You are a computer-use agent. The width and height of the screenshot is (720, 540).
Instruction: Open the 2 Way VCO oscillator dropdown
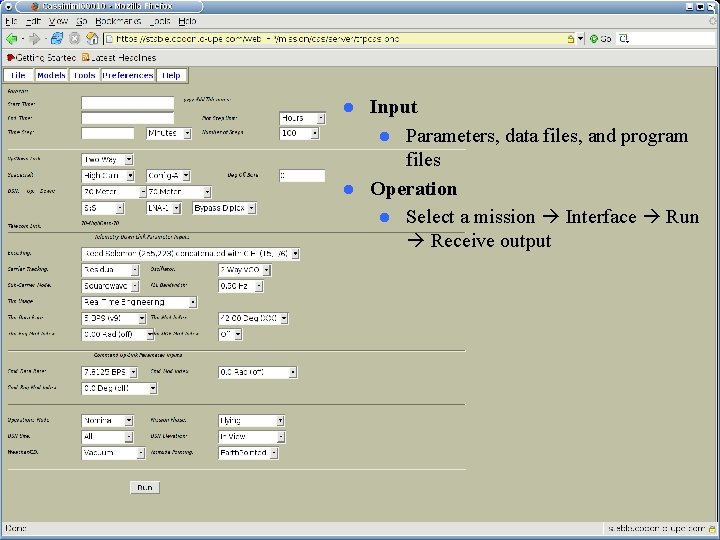pos(245,270)
